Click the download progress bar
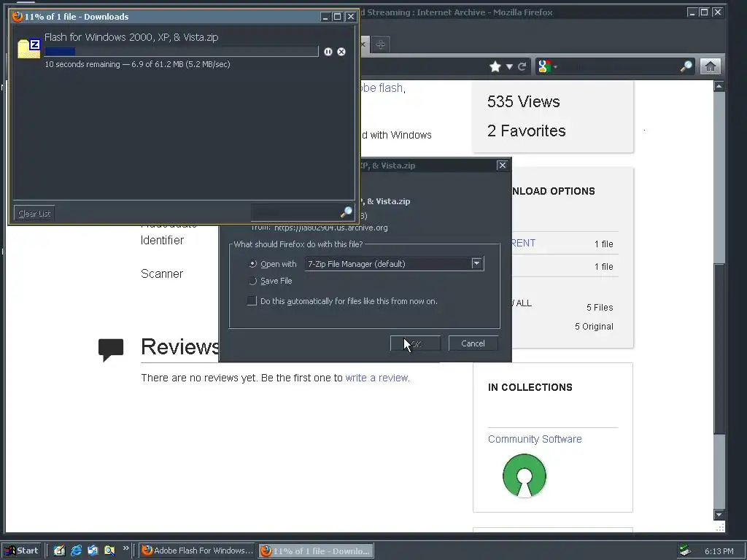Screen dimensions: 747x560 click(x=181, y=52)
